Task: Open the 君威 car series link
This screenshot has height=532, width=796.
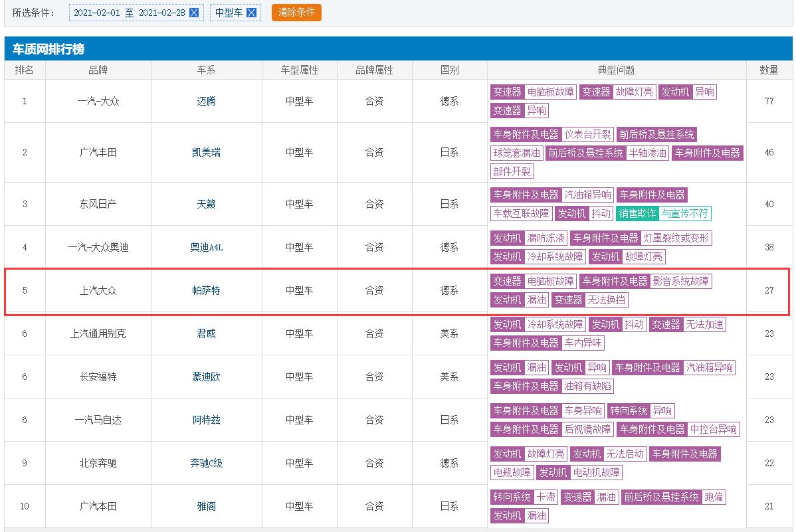Action: (x=206, y=333)
